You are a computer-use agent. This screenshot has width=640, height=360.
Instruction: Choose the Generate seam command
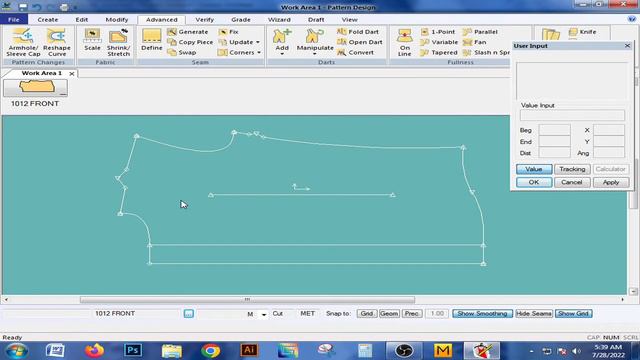pyautogui.click(x=188, y=32)
